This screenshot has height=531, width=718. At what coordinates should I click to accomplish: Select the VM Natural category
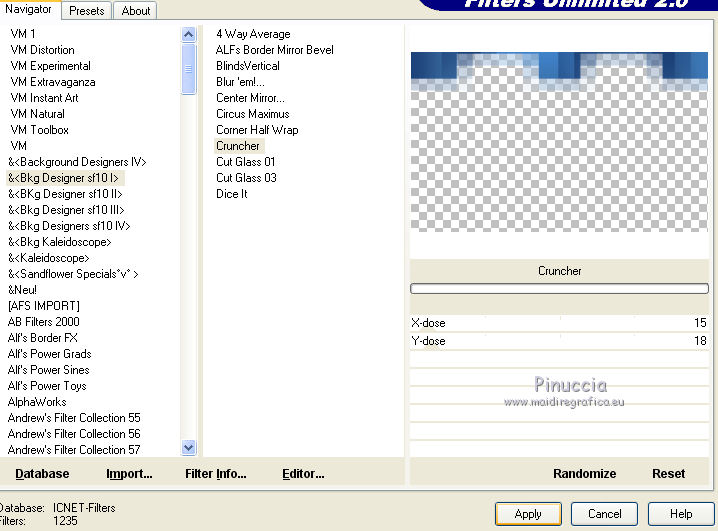point(37,114)
